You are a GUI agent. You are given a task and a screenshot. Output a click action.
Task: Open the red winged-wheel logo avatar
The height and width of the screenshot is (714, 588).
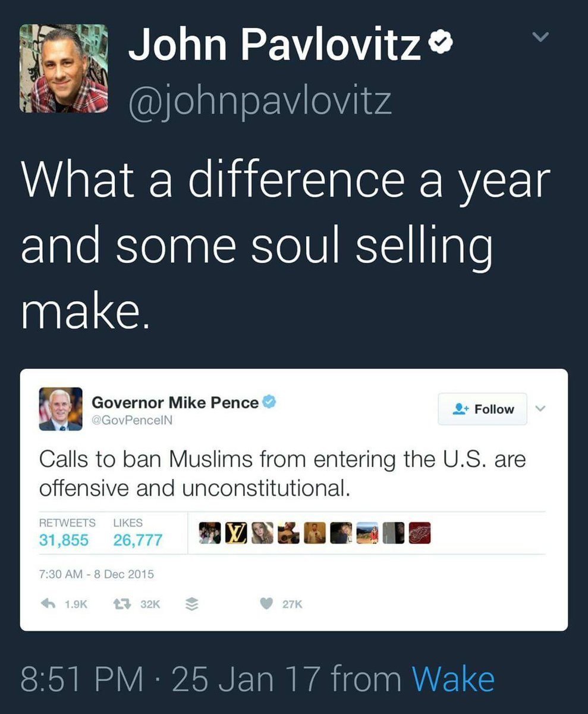(x=419, y=533)
